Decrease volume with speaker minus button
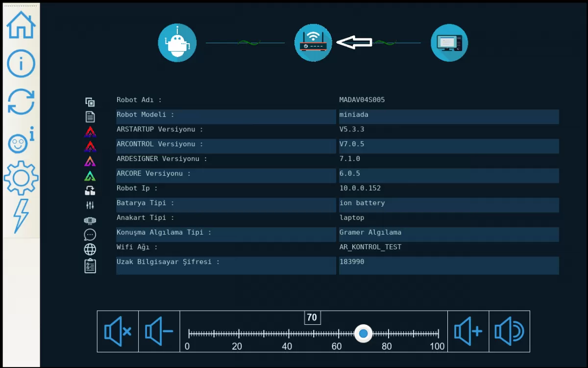588x368 pixels. point(159,332)
